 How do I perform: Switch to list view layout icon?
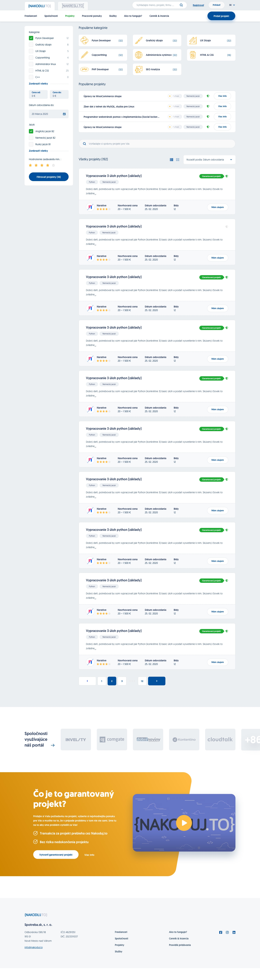[172, 160]
